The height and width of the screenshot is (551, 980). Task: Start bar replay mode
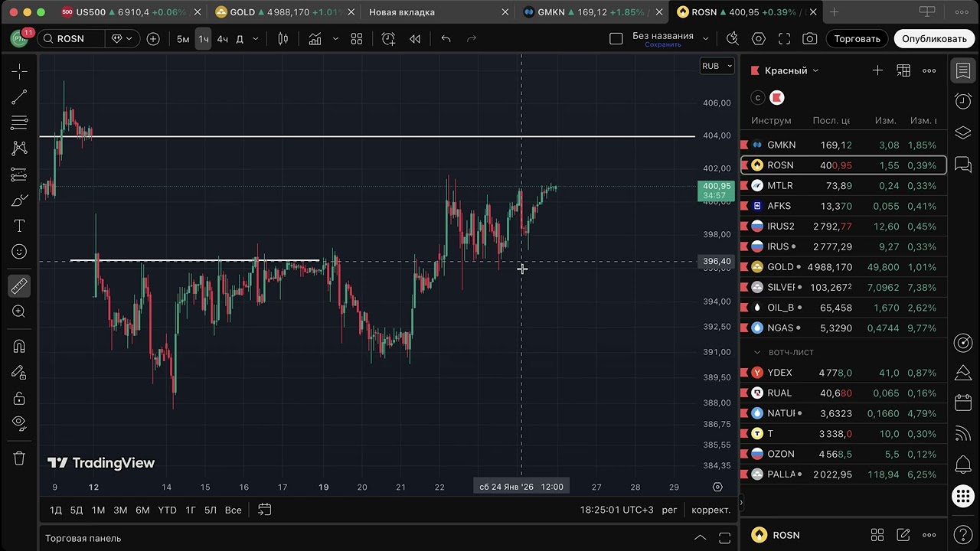pos(415,39)
